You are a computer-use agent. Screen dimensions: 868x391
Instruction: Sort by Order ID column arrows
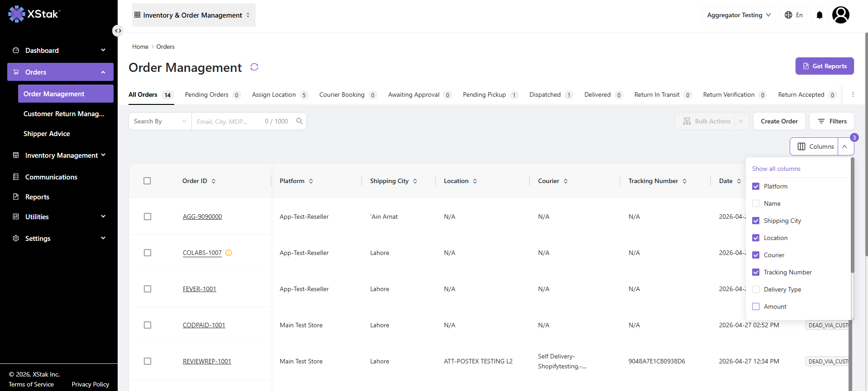[x=214, y=181]
